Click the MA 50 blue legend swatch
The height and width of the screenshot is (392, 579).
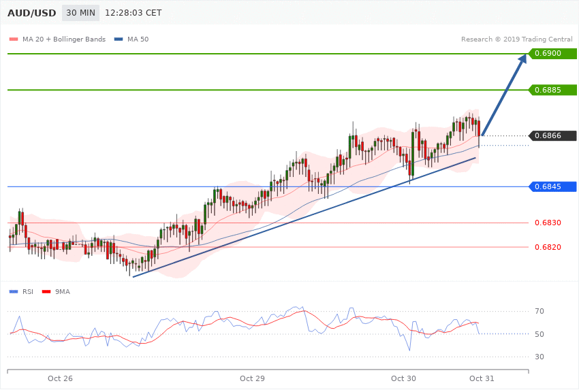pyautogui.click(x=119, y=39)
